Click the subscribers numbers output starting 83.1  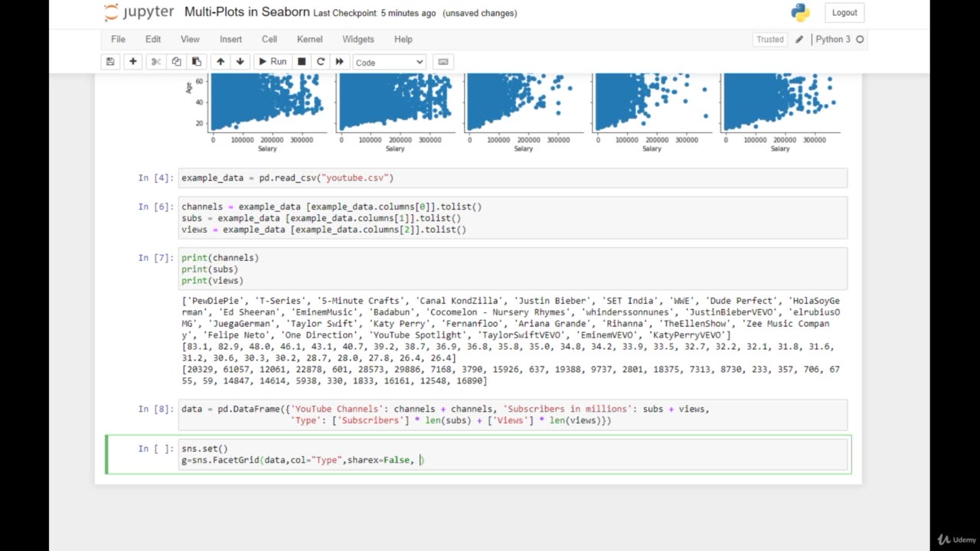(508, 352)
